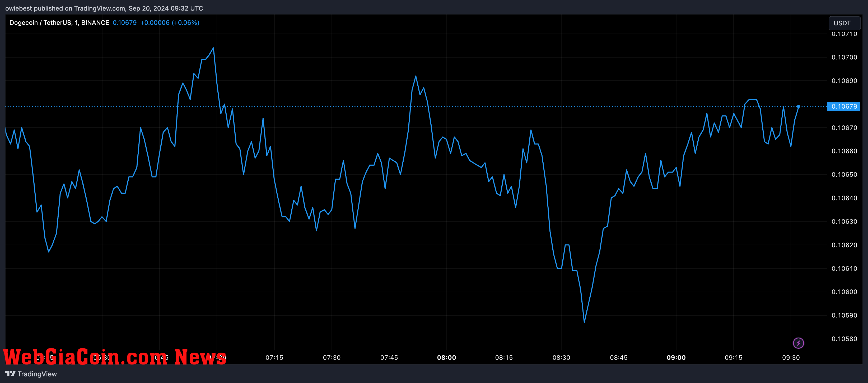This screenshot has height=383, width=868.
Task: Click the 08:45 time axis label
Action: pyautogui.click(x=619, y=357)
